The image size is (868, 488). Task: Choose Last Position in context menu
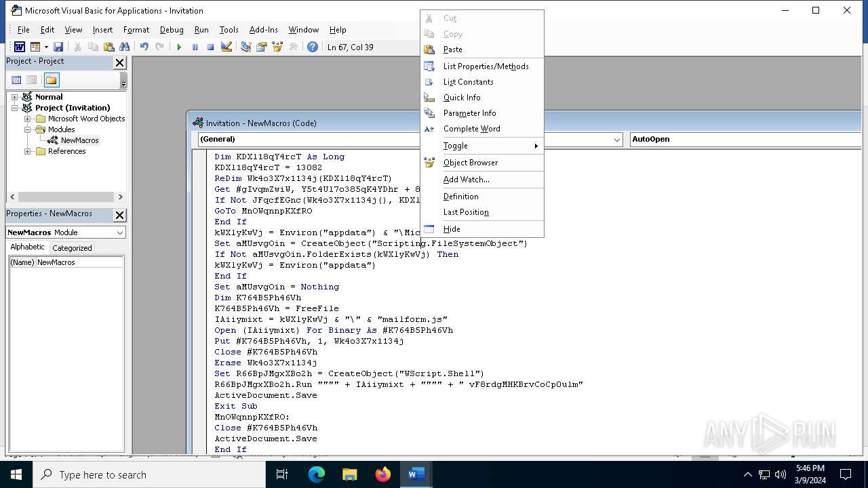482,212
